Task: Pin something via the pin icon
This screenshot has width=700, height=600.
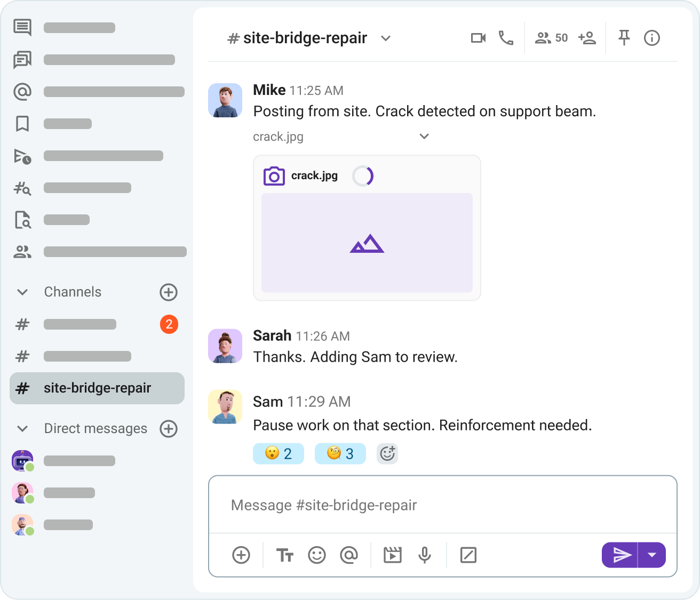Action: (624, 38)
